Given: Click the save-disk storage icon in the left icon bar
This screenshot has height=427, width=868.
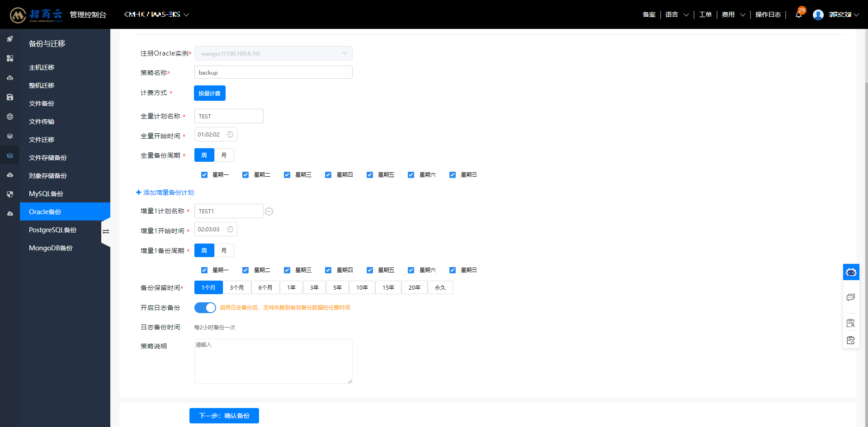Looking at the screenshot, I should tap(10, 97).
